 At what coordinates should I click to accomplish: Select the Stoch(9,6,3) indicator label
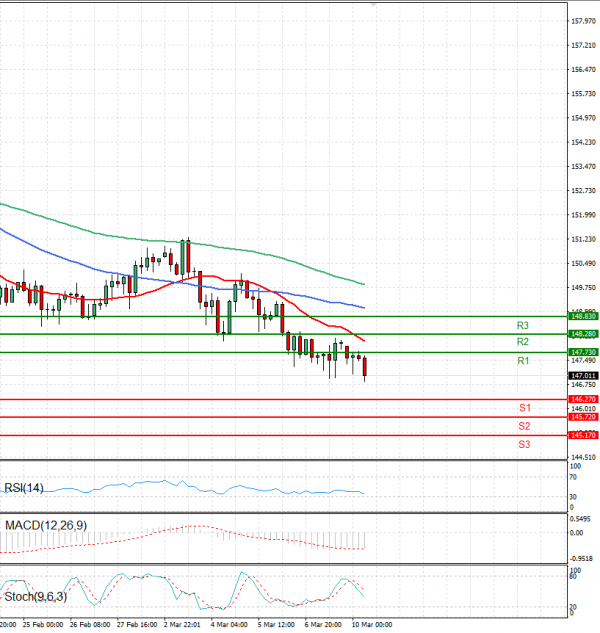(36, 597)
